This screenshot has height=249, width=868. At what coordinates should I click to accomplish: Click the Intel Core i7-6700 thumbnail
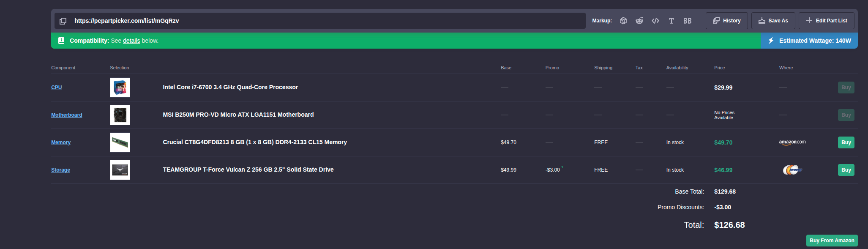(x=120, y=88)
